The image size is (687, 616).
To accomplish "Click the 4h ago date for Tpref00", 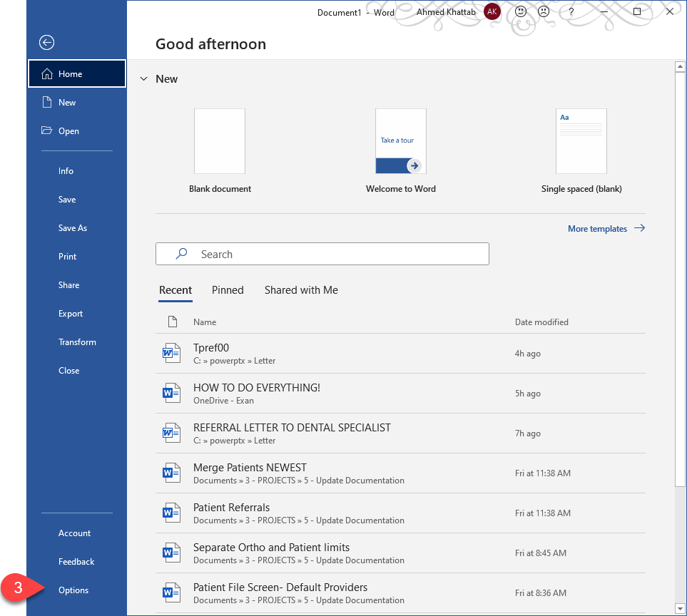I will (x=527, y=354).
